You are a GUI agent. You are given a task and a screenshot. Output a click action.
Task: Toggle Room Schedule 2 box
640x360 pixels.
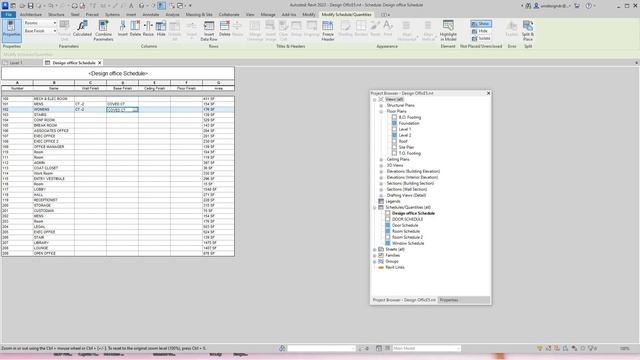(x=388, y=237)
